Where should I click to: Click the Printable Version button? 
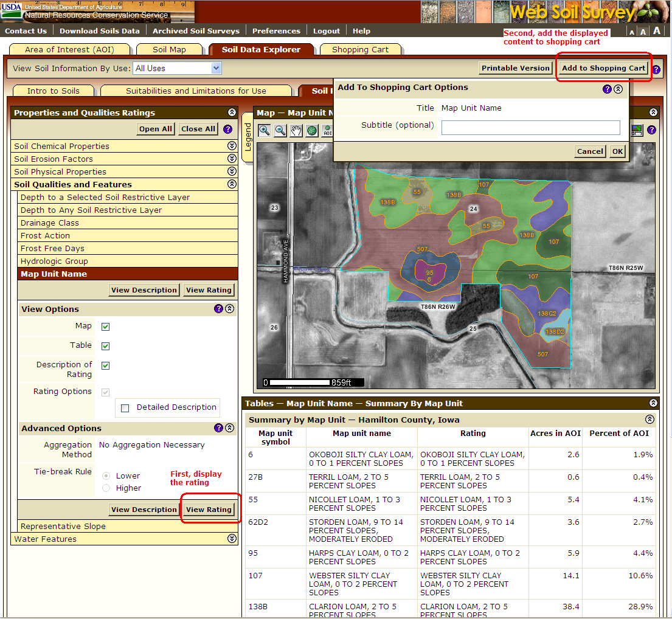[515, 68]
